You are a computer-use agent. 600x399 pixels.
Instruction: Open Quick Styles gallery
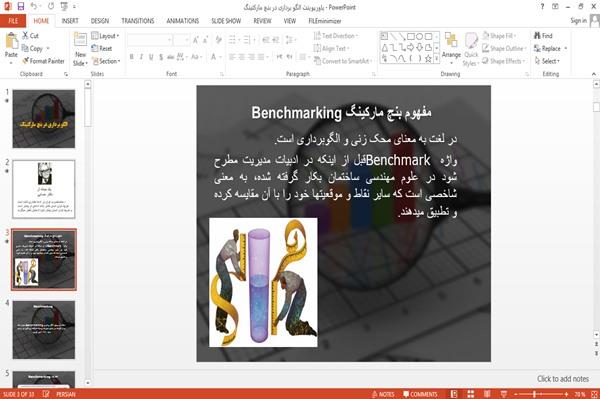[471, 50]
